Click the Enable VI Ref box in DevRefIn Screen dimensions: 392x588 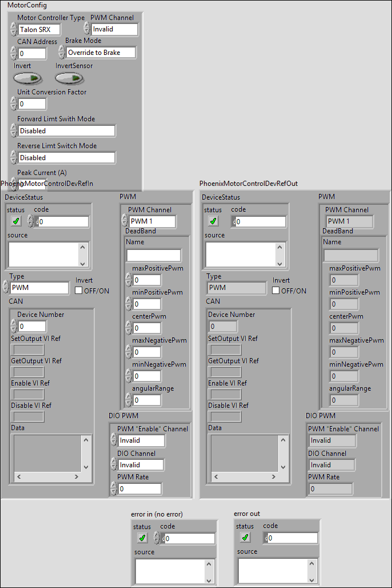click(x=29, y=395)
